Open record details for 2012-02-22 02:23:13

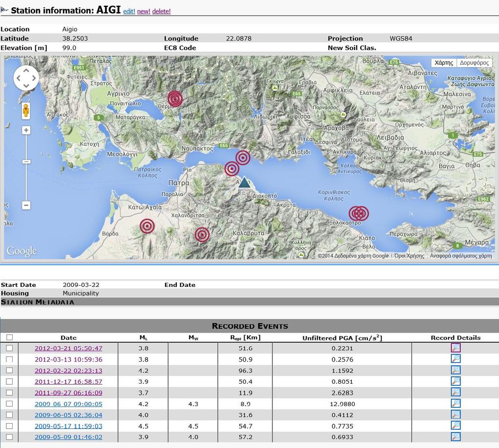[x=456, y=370]
